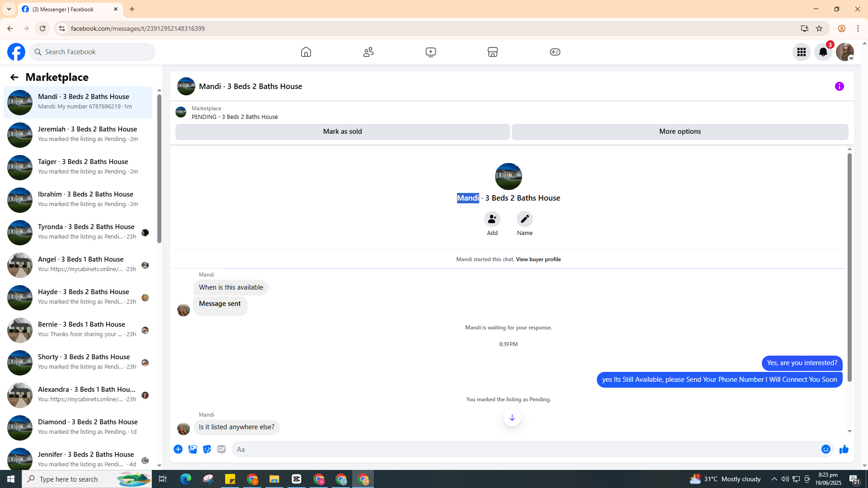Jump to latest message arrow button
The width and height of the screenshot is (868, 488).
512,418
